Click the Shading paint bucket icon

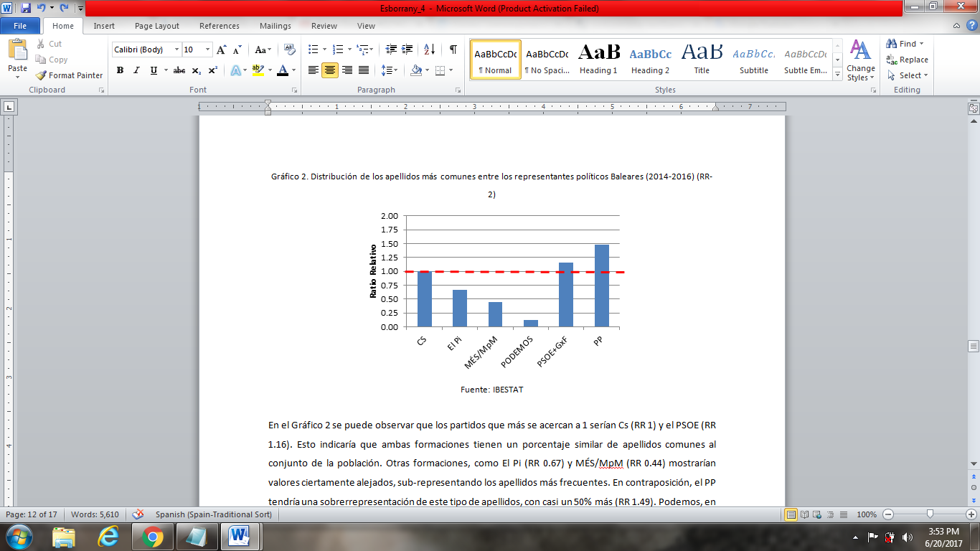[x=416, y=70]
